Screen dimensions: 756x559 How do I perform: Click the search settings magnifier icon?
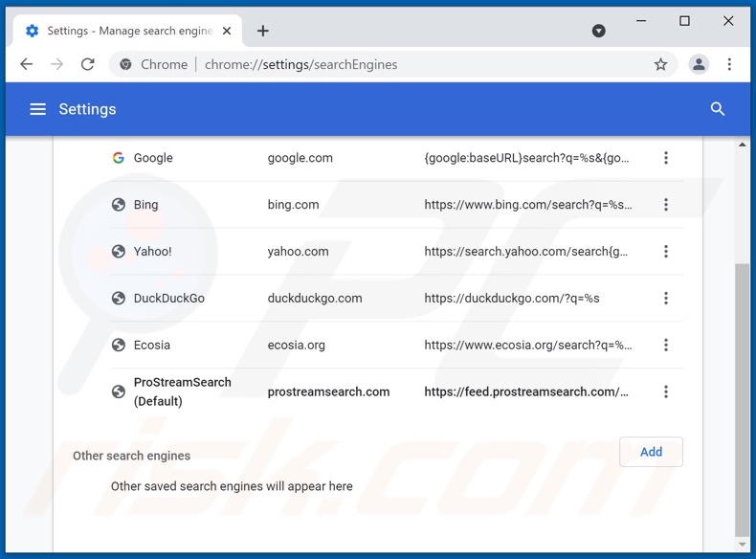[x=718, y=109]
